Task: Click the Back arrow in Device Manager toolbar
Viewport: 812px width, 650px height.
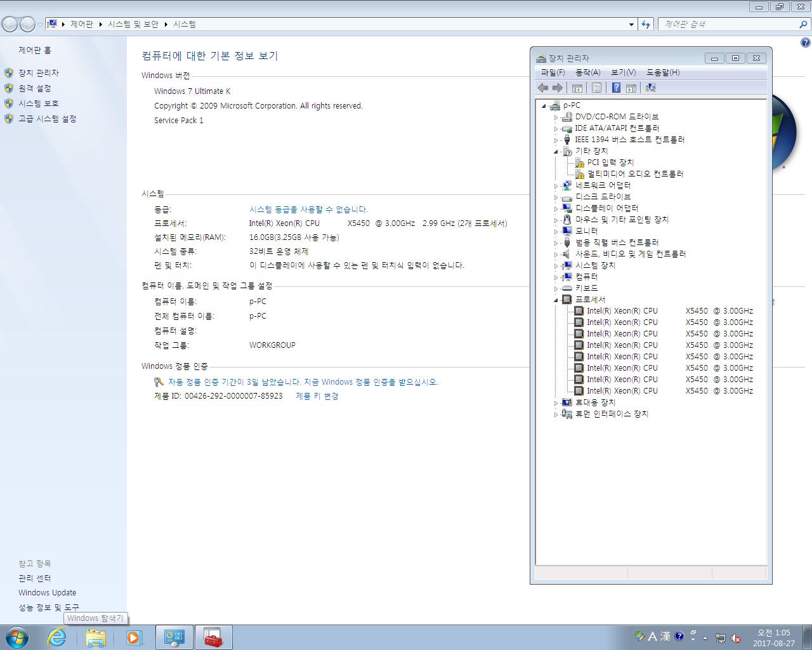Action: point(543,88)
